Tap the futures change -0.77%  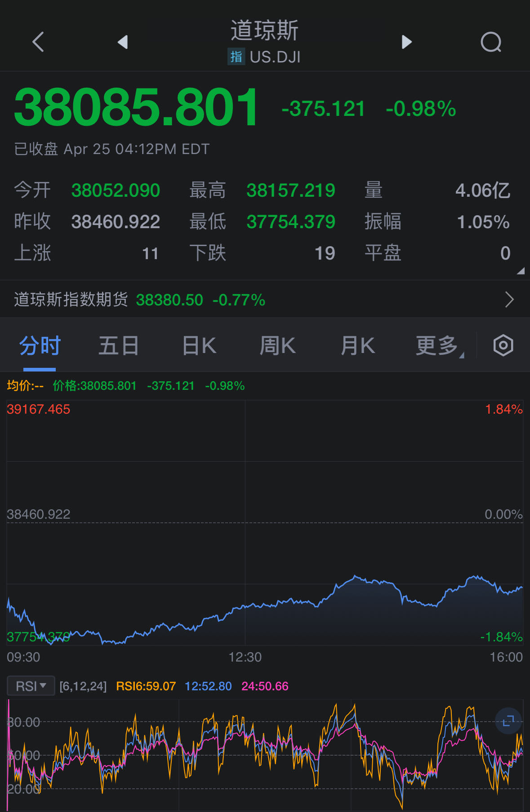[239, 300]
